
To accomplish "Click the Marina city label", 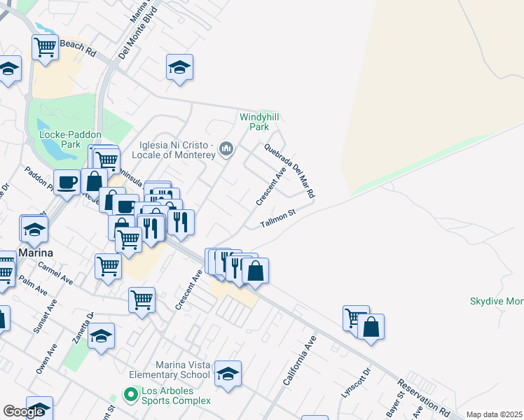I will click(36, 253).
